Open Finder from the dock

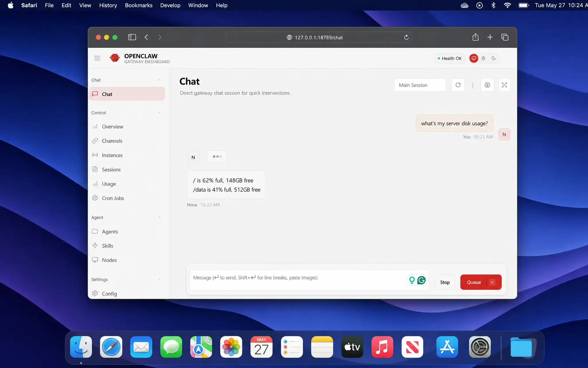tap(81, 347)
